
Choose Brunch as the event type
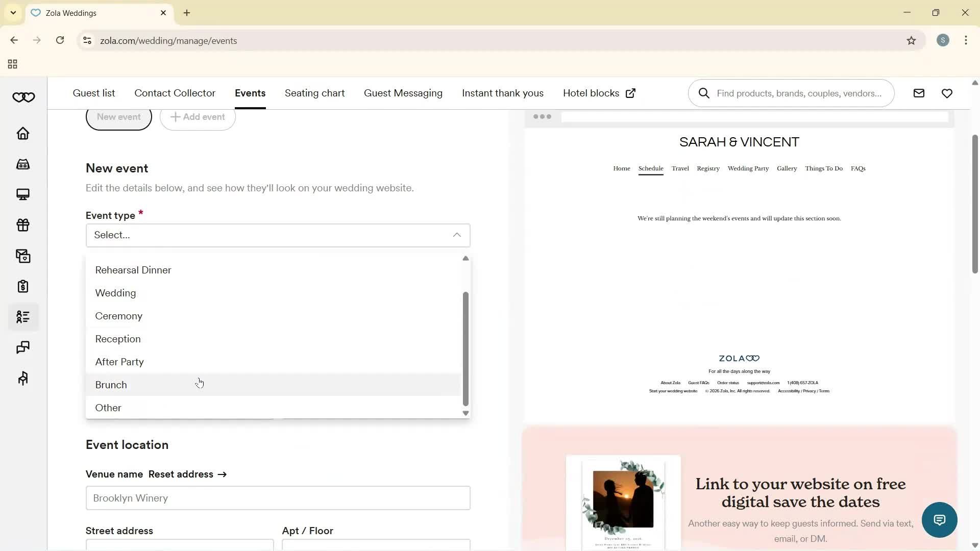point(111,385)
